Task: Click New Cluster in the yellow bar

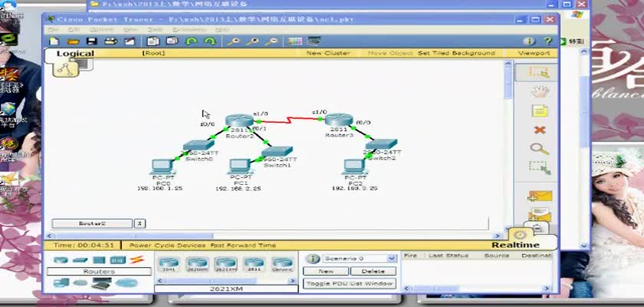Action: click(x=328, y=54)
